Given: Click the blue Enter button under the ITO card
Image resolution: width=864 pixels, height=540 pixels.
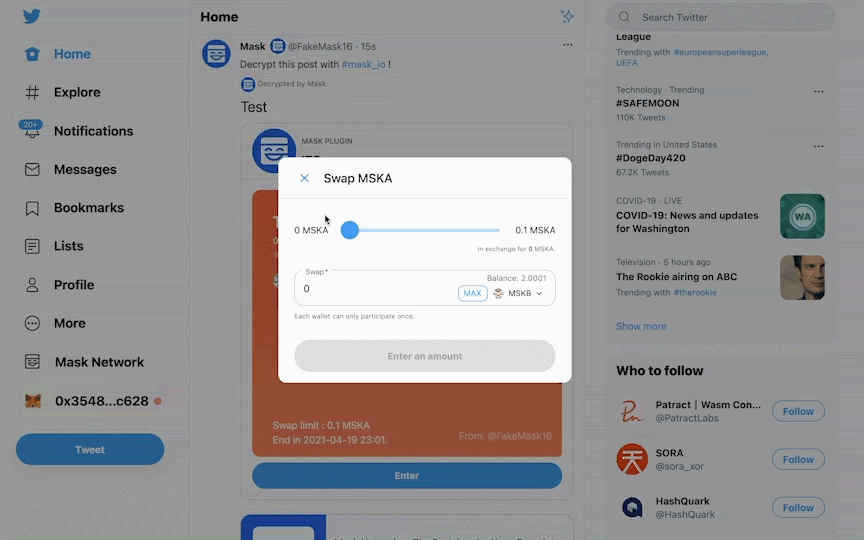Looking at the screenshot, I should (x=407, y=475).
